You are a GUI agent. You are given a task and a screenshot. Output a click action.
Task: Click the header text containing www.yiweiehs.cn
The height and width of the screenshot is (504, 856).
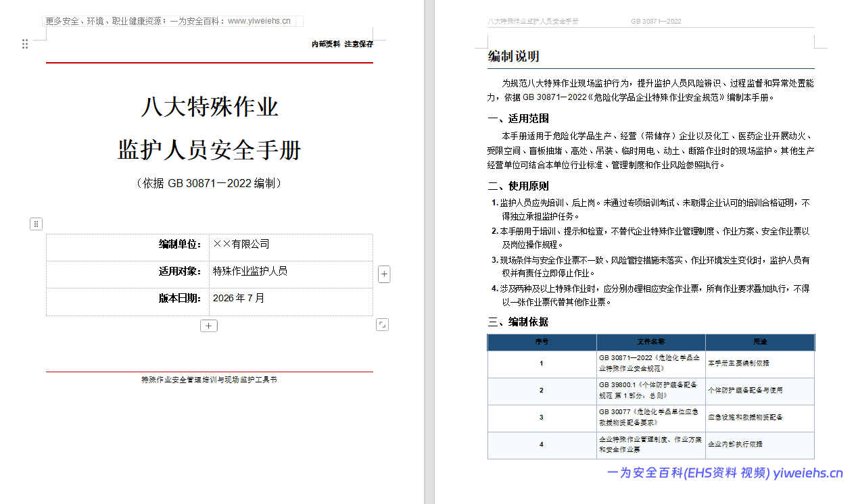click(168, 21)
